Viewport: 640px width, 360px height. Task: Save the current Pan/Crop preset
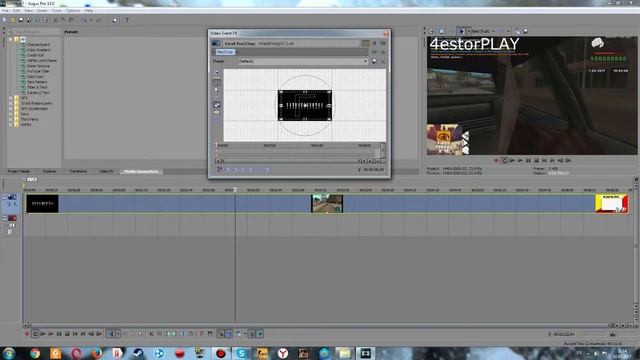374,61
